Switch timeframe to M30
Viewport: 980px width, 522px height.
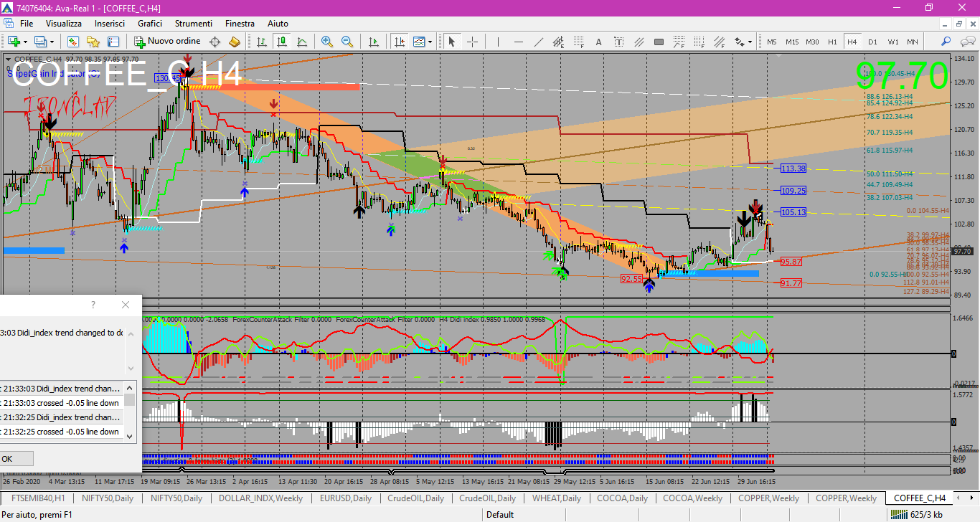(812, 42)
